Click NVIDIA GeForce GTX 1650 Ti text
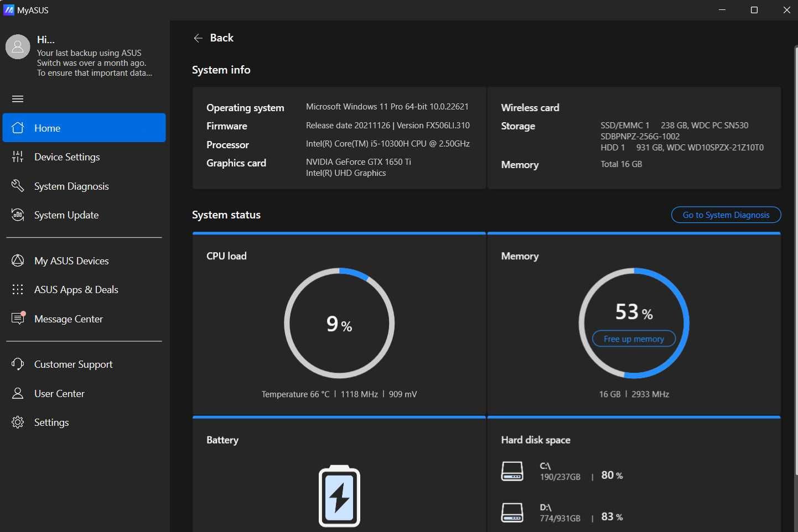 (x=359, y=162)
